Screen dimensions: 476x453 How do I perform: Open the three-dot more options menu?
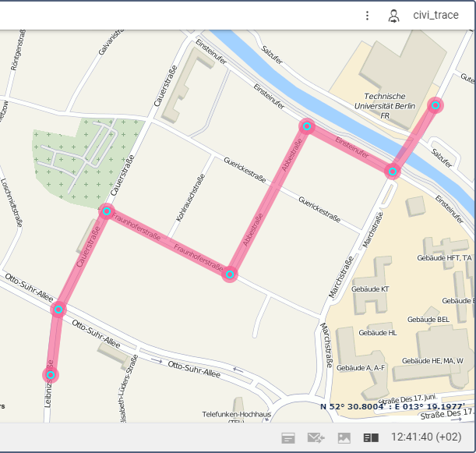pos(367,16)
